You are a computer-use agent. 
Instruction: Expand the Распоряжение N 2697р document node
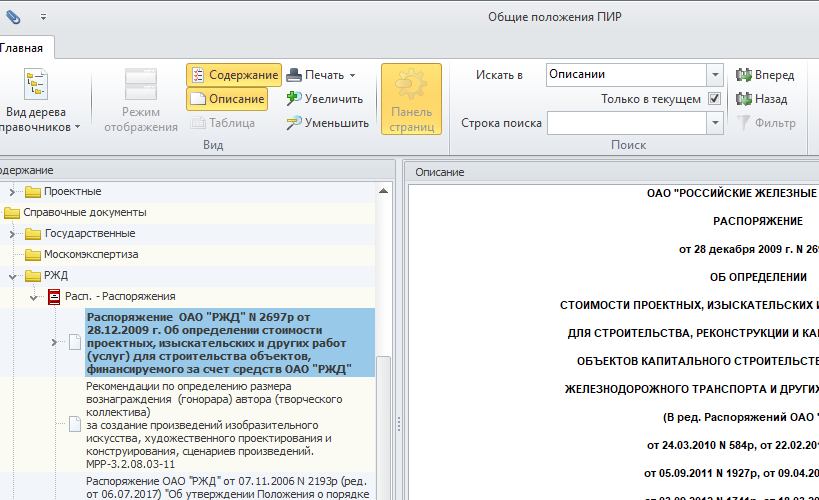coord(54,343)
